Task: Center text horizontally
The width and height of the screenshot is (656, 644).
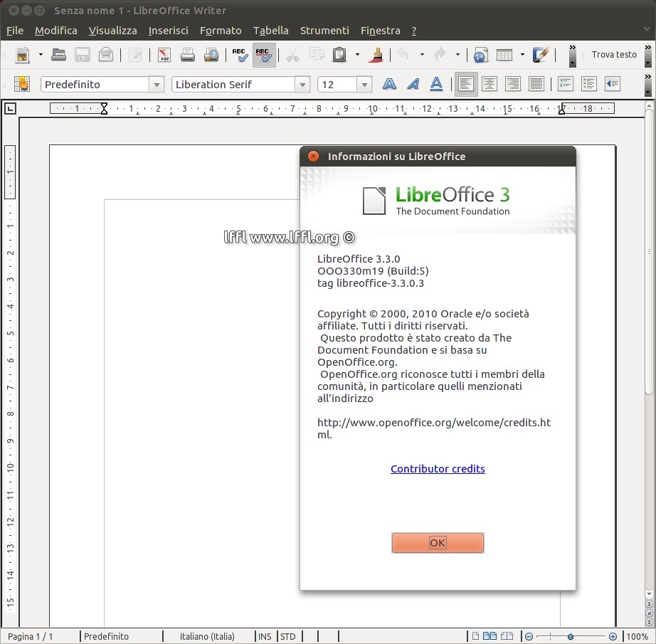Action: pyautogui.click(x=489, y=84)
